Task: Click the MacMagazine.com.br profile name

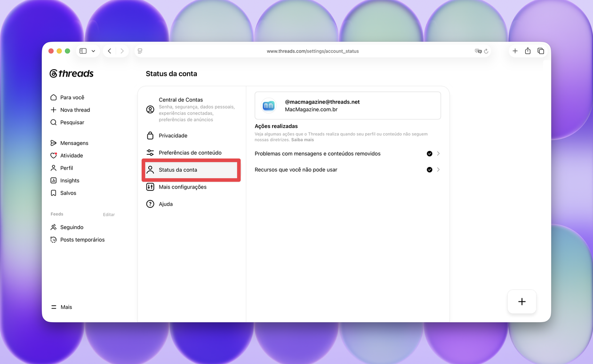Action: click(311, 110)
